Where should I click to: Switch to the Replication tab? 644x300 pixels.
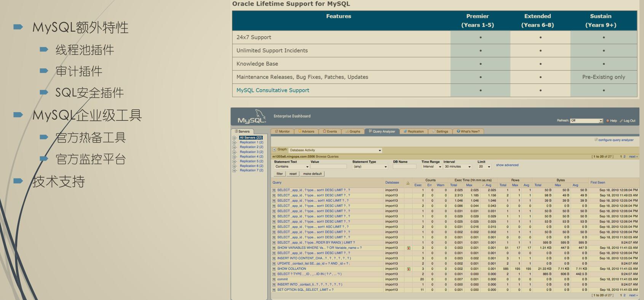point(414,132)
